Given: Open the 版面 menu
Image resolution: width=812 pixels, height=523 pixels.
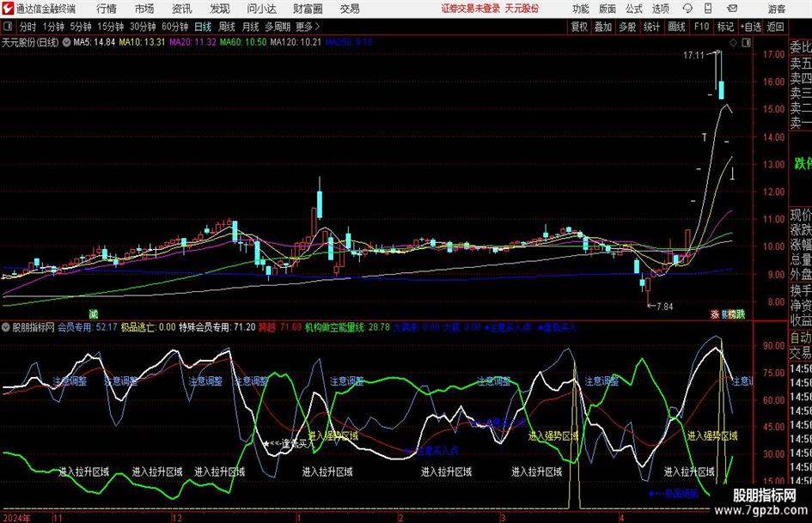Looking at the screenshot, I should 607,9.
